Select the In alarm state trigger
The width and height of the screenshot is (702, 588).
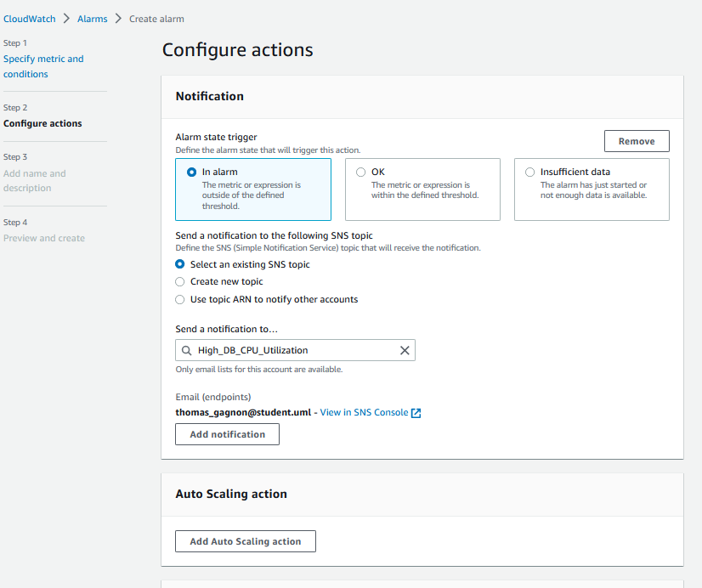coord(191,172)
